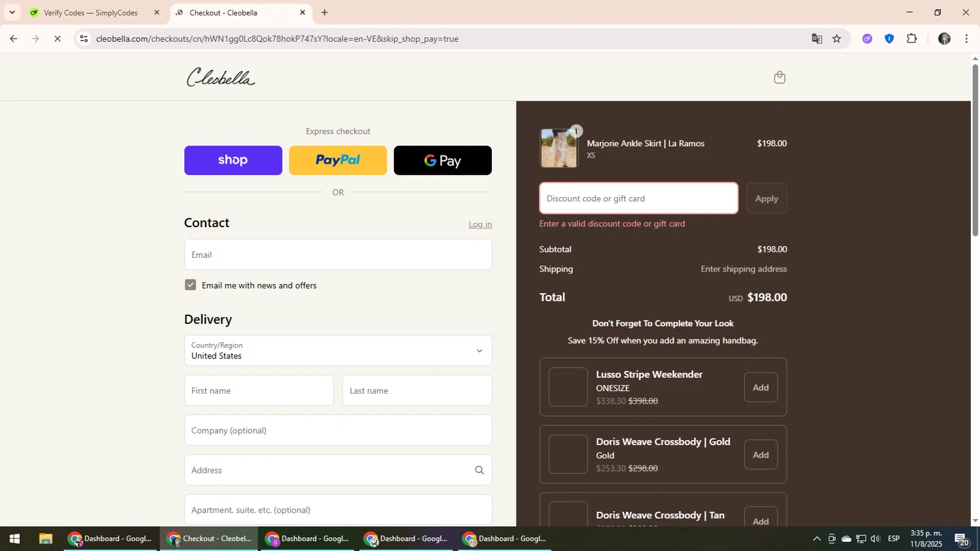Open the Extensions puzzle icon
The image size is (980, 551).
tap(912, 39)
